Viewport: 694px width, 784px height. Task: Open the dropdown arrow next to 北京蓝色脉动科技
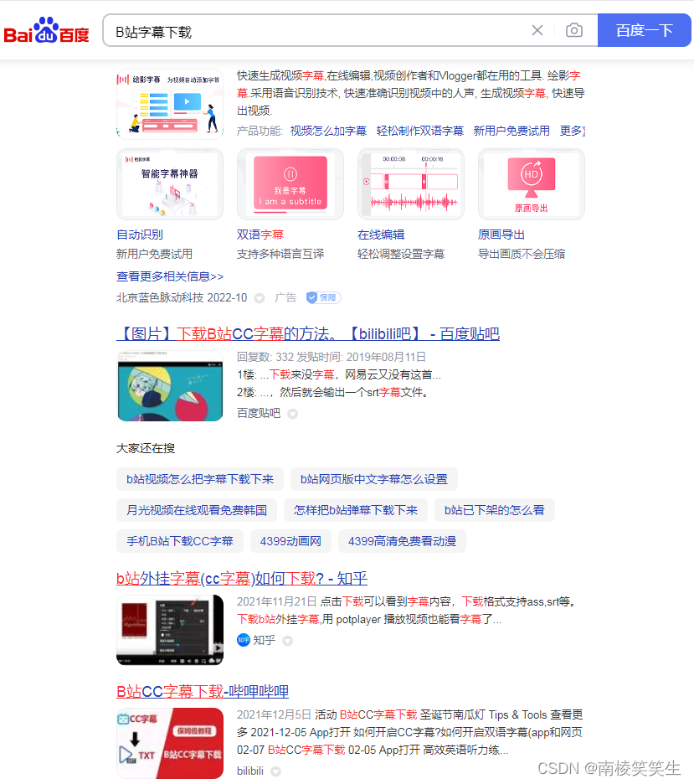tap(259, 297)
